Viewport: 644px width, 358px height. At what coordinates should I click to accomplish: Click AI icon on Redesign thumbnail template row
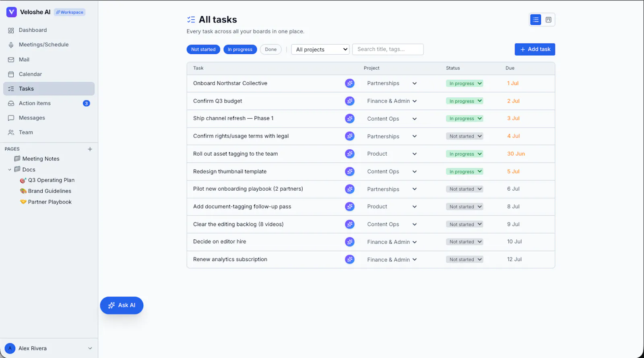click(x=350, y=171)
